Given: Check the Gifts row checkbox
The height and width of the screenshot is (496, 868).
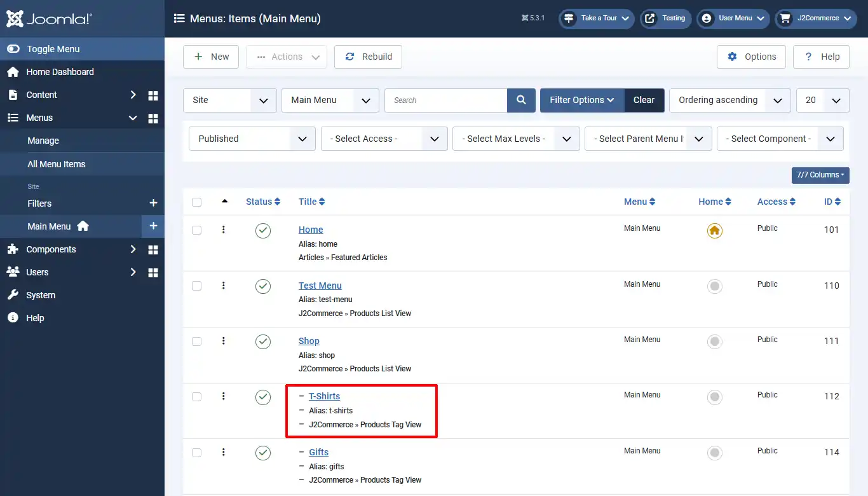Looking at the screenshot, I should (197, 453).
